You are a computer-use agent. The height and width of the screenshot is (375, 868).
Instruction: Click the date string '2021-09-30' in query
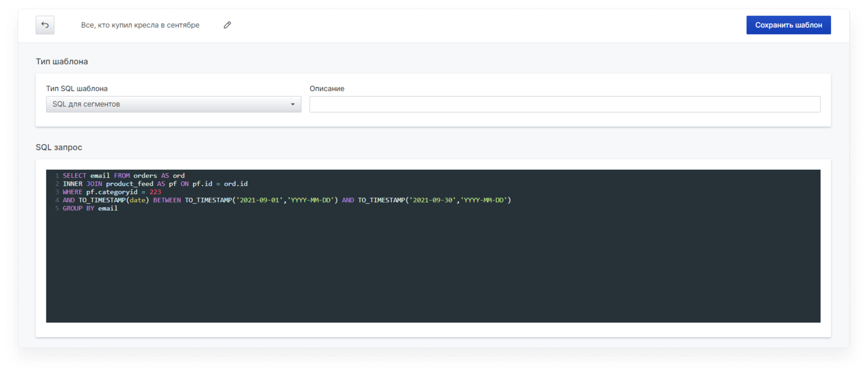click(x=432, y=200)
